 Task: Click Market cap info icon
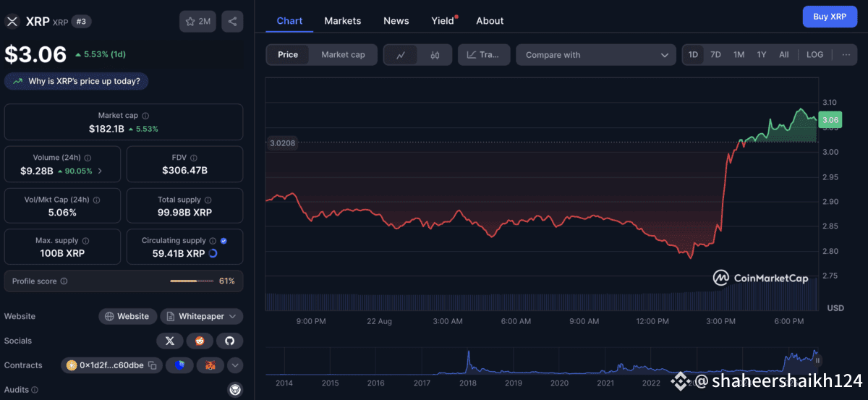tap(145, 116)
